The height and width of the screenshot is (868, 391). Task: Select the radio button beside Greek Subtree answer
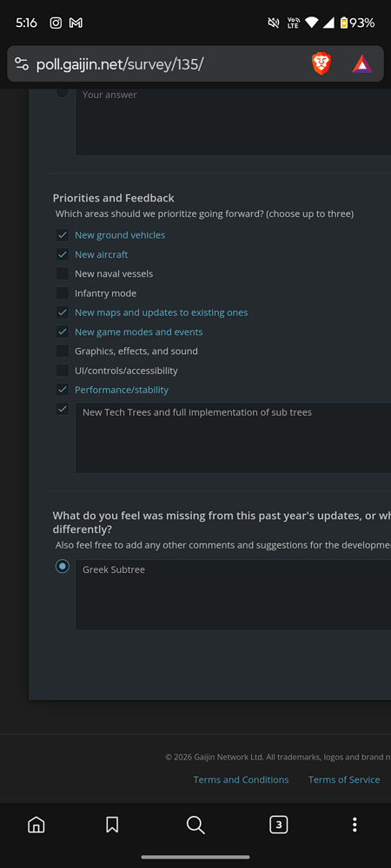pos(63,566)
